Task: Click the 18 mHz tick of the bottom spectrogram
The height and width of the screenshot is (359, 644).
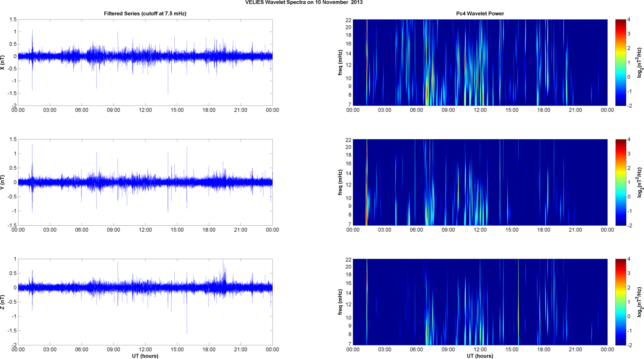Action: 349,275
